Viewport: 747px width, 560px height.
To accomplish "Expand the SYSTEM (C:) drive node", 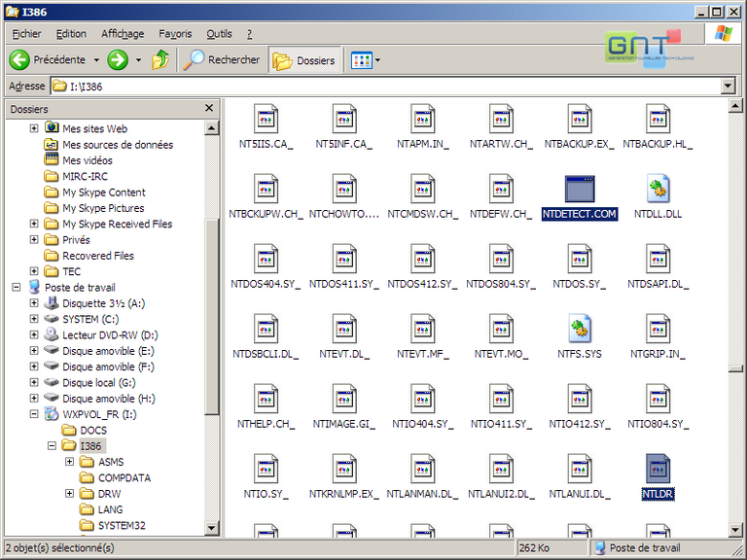I will pos(34,319).
